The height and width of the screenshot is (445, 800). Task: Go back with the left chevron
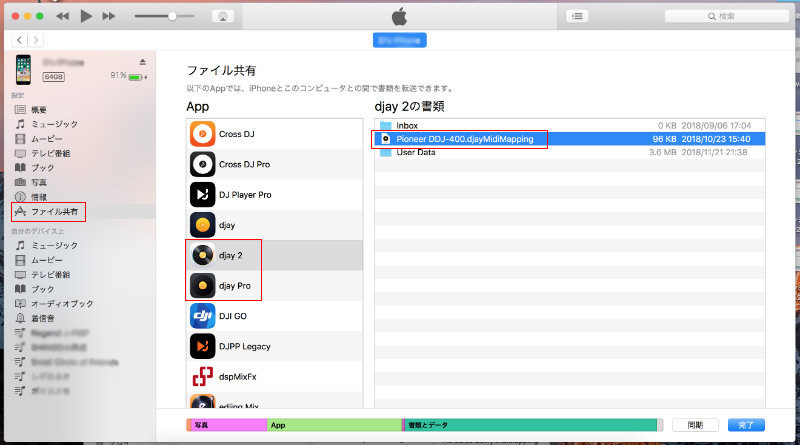pyautogui.click(x=19, y=40)
